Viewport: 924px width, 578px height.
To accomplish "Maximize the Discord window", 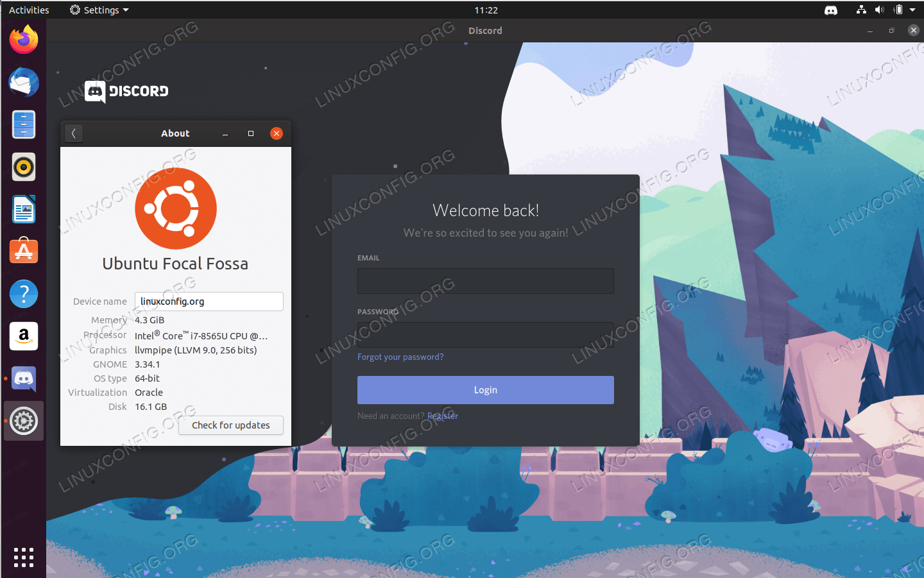I will click(x=891, y=31).
